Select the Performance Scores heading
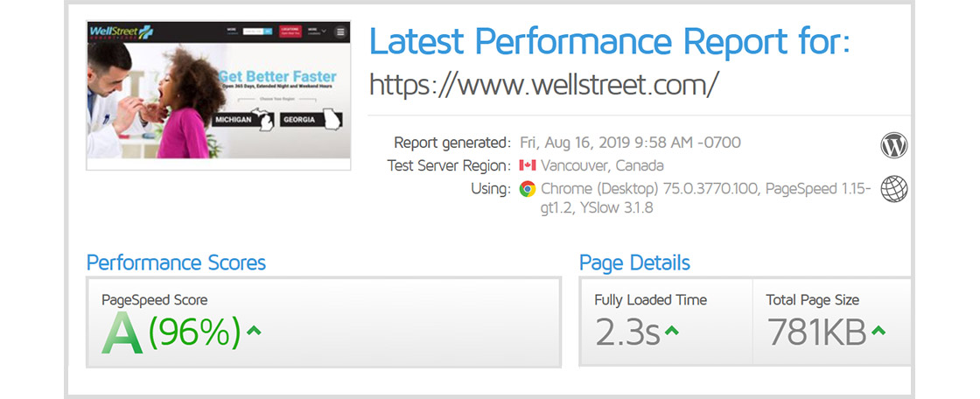This screenshot has width=980, height=399. tap(176, 262)
